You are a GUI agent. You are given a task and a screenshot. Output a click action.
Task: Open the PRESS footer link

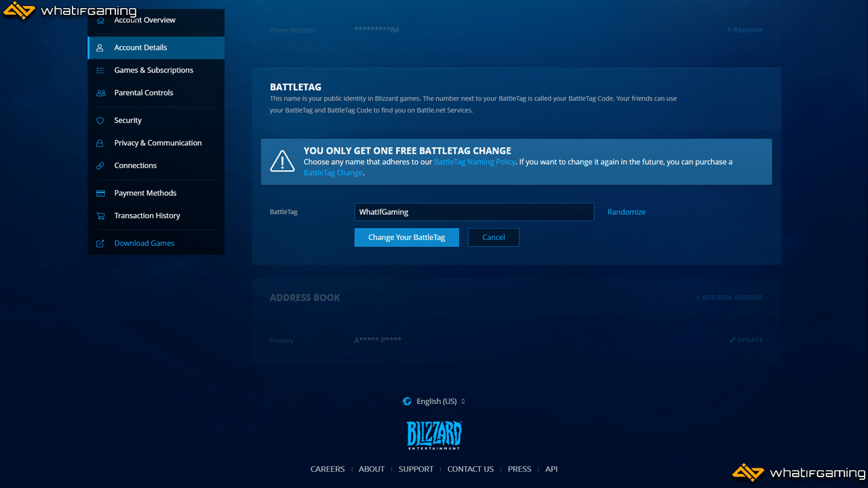519,469
